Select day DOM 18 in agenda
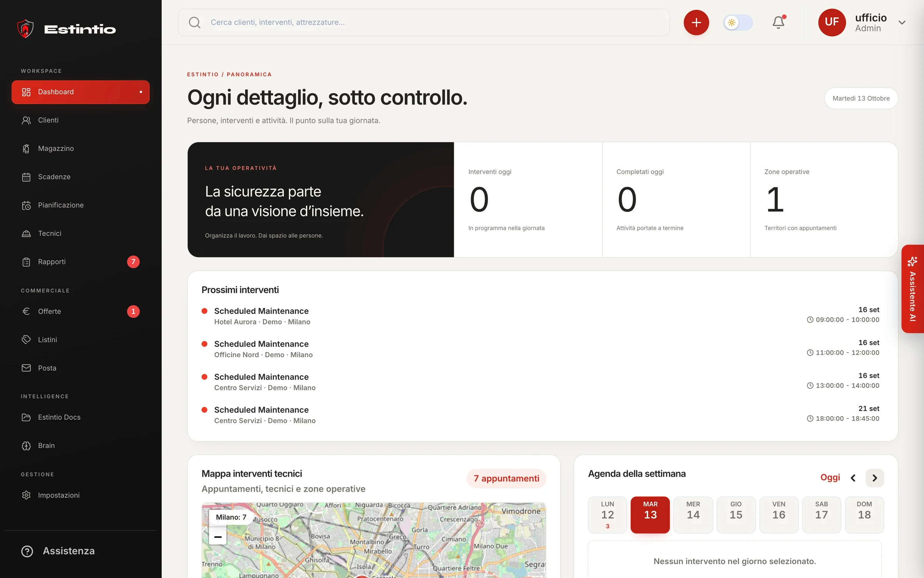Screen dimensions: 924x578 pos(864,515)
